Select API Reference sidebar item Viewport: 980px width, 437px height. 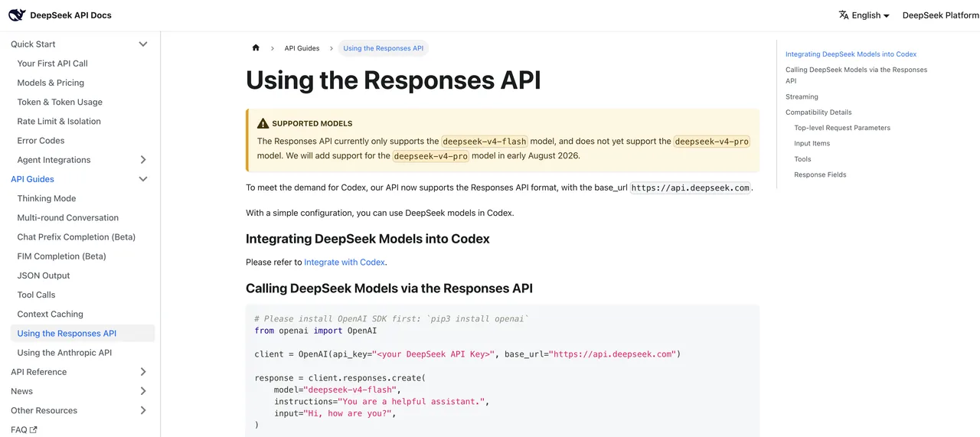pyautogui.click(x=39, y=372)
